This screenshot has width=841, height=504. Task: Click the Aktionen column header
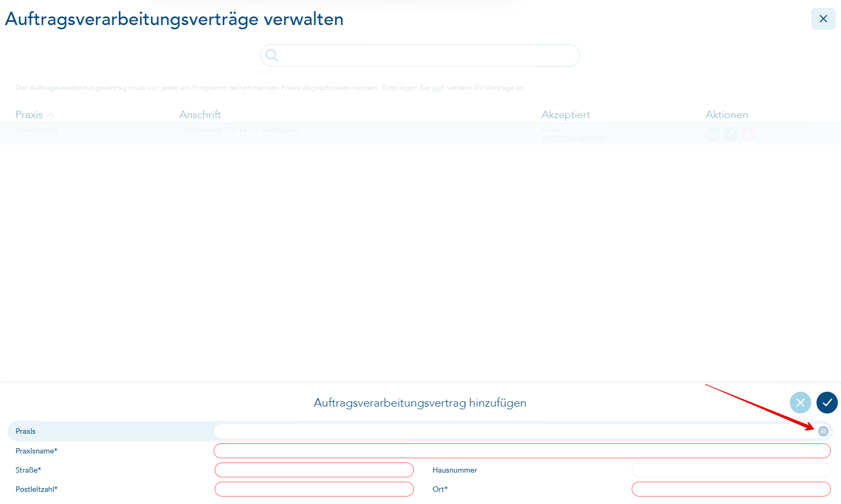coord(726,114)
